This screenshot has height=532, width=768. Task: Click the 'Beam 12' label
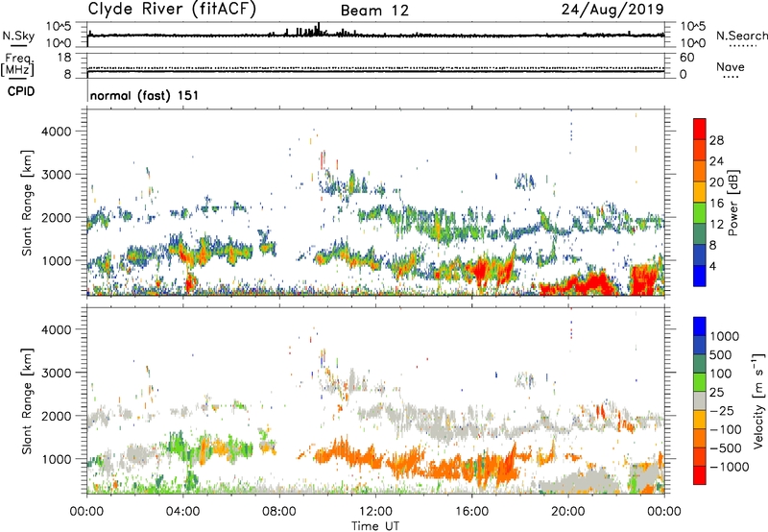tap(374, 11)
